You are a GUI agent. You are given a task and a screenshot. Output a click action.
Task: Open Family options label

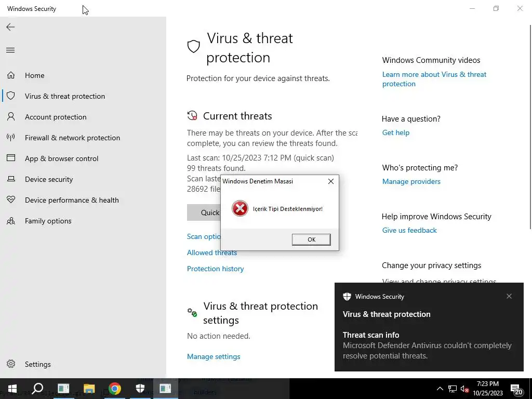48,221
